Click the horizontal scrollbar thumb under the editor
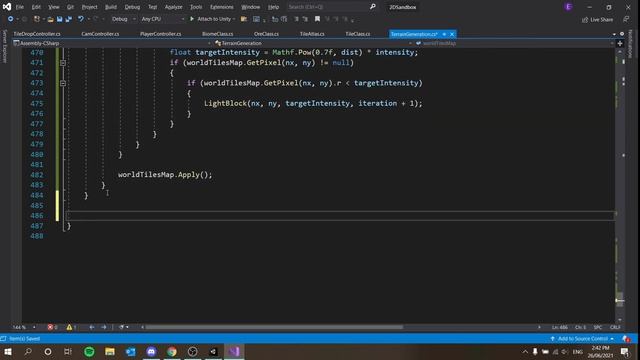The height and width of the screenshot is (360, 640). pyautogui.click(x=274, y=327)
